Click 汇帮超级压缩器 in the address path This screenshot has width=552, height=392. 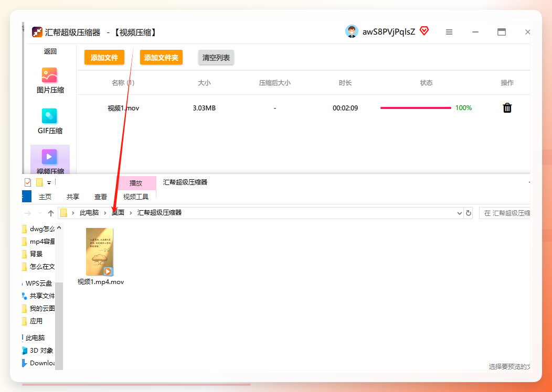click(160, 213)
